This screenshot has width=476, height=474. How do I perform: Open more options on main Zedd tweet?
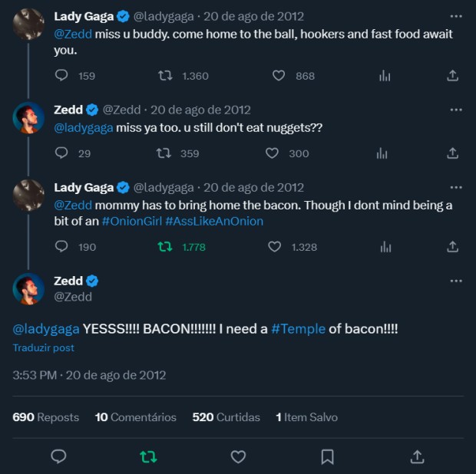coord(456,281)
